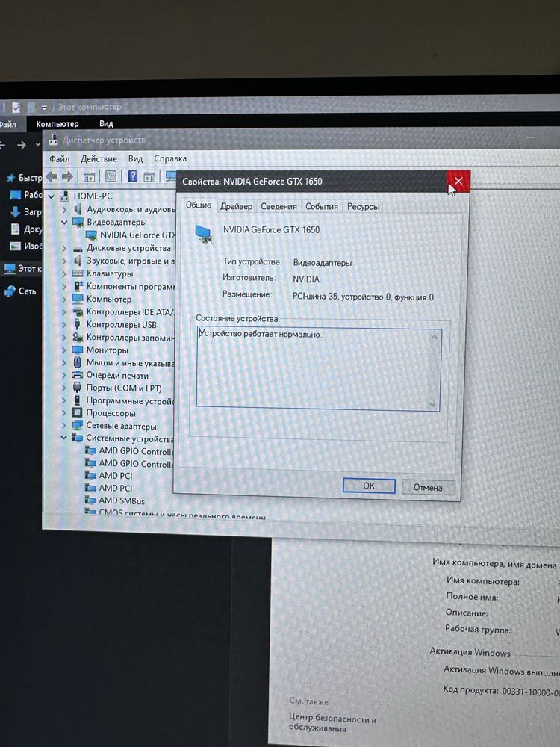
Task: Click the Звуковые, игровые speaker icon
Action: (77, 261)
